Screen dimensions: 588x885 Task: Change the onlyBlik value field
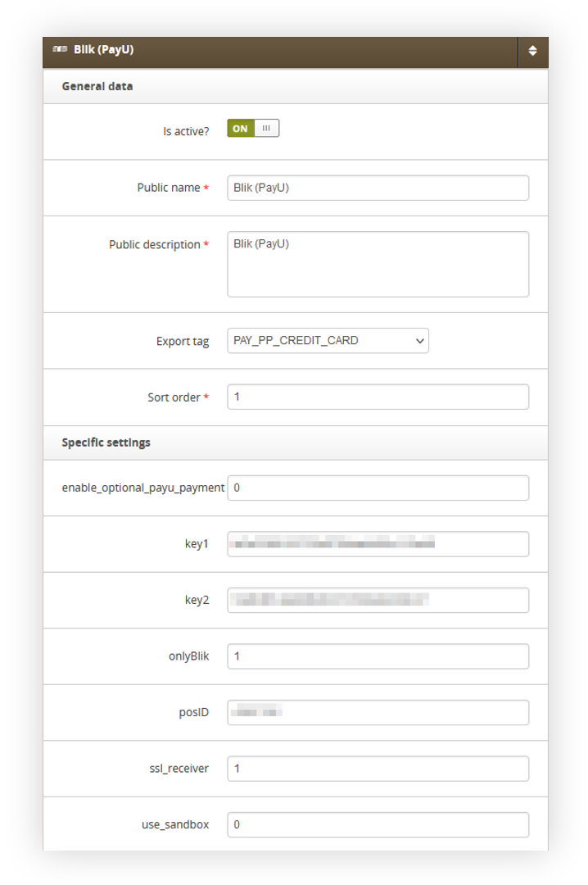[378, 656]
